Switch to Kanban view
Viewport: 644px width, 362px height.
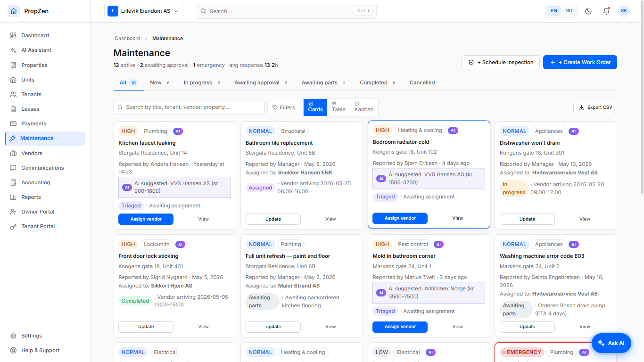coord(364,107)
